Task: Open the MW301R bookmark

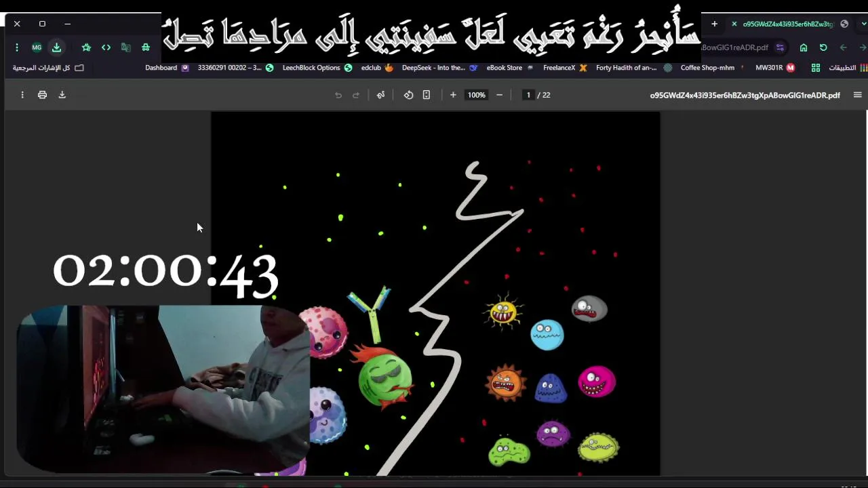Action: click(x=775, y=68)
